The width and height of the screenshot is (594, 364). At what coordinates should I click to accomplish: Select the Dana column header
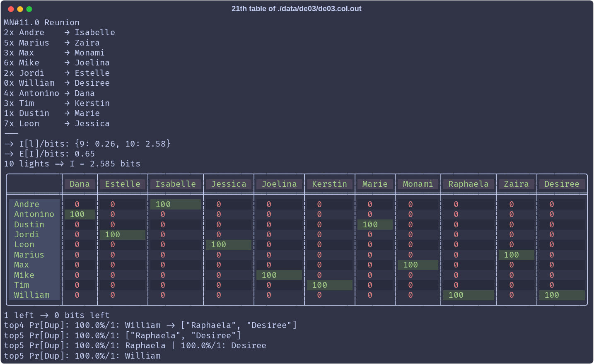point(80,184)
